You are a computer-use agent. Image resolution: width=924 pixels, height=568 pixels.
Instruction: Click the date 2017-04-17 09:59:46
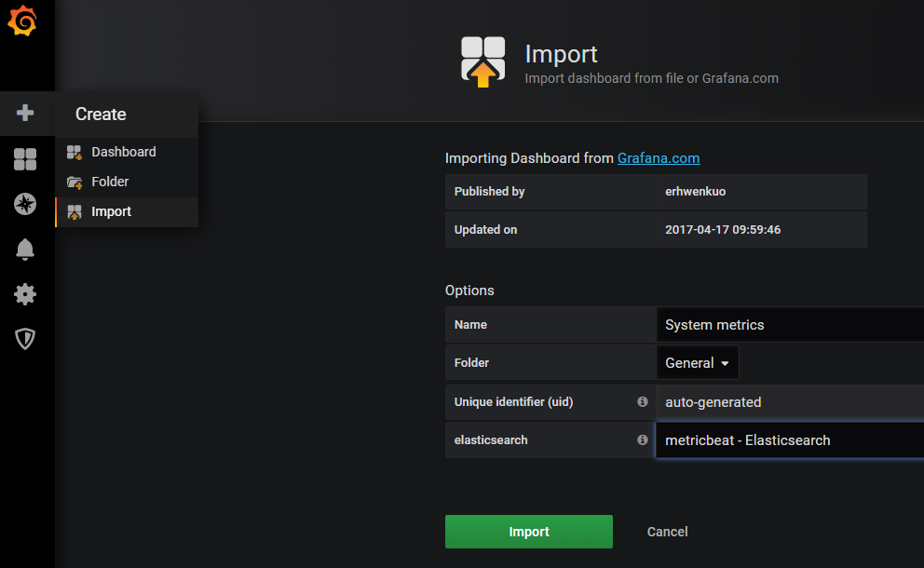723,230
